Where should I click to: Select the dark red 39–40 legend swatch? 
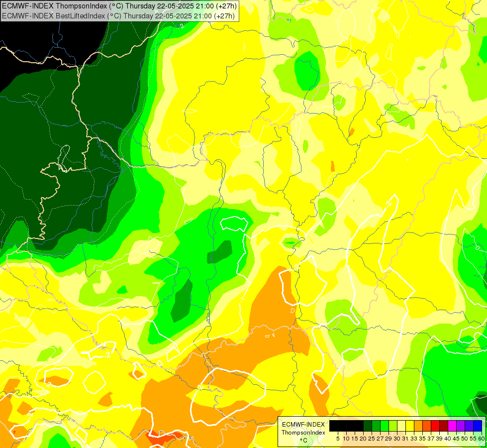(444, 426)
